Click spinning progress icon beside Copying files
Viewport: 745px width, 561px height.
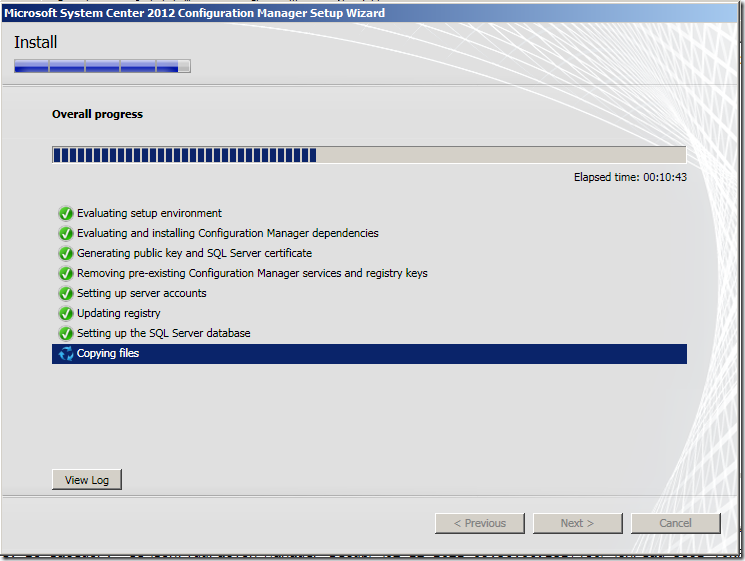point(66,354)
